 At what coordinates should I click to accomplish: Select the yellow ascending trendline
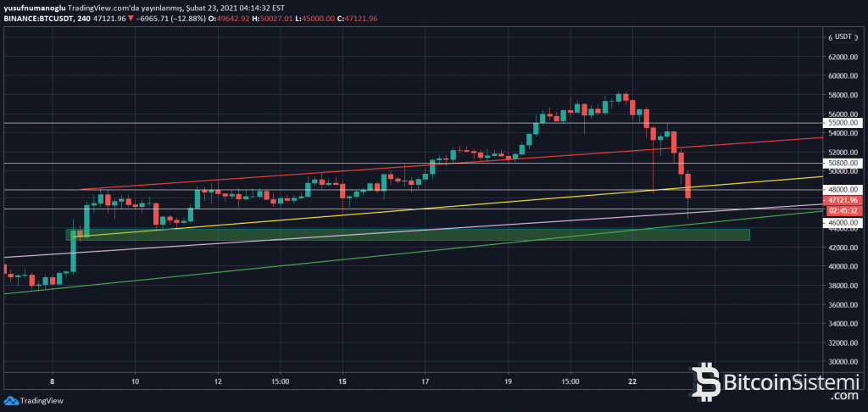tap(448, 207)
